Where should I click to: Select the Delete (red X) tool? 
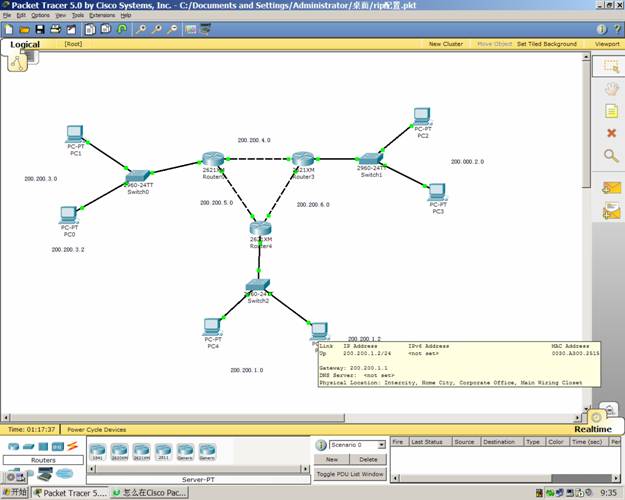coord(610,132)
